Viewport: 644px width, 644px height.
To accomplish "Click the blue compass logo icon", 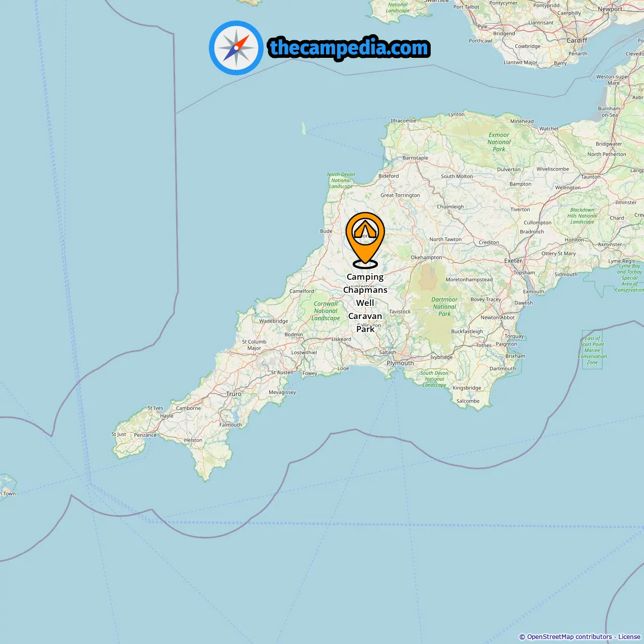I will pyautogui.click(x=236, y=48).
